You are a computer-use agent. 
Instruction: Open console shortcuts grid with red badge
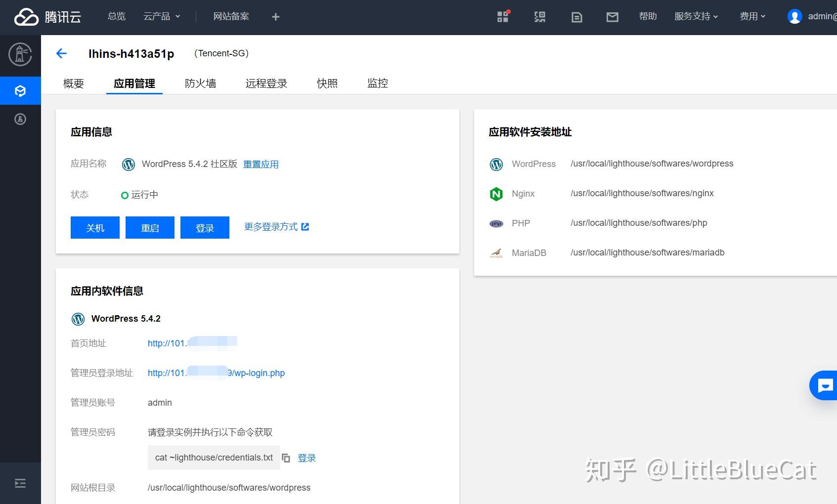[x=502, y=16]
